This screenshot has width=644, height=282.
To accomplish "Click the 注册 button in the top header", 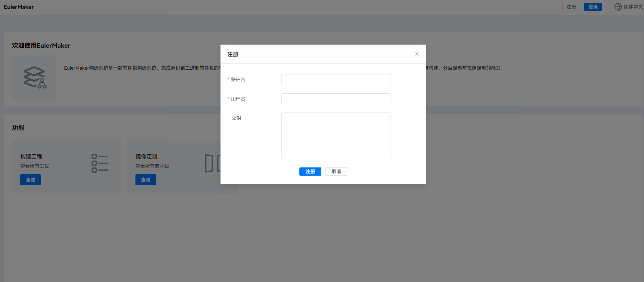I will [571, 7].
